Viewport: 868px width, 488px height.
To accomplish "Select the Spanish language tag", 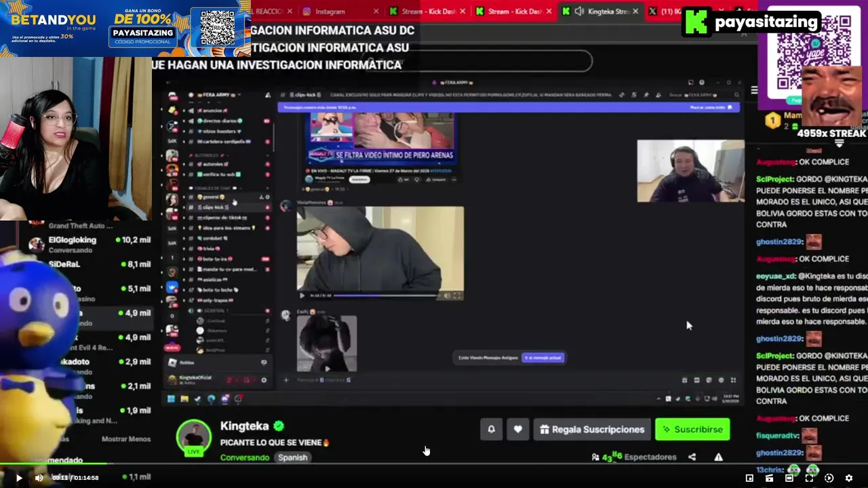I will click(292, 457).
